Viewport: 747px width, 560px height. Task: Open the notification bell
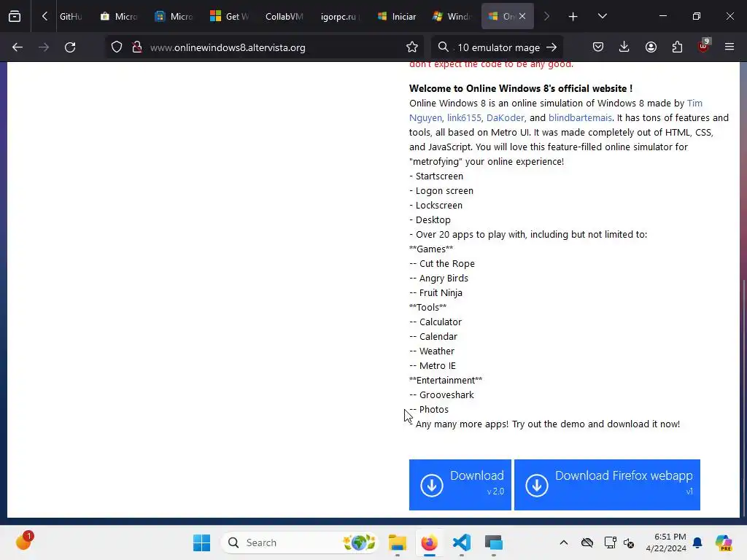pyautogui.click(x=697, y=542)
